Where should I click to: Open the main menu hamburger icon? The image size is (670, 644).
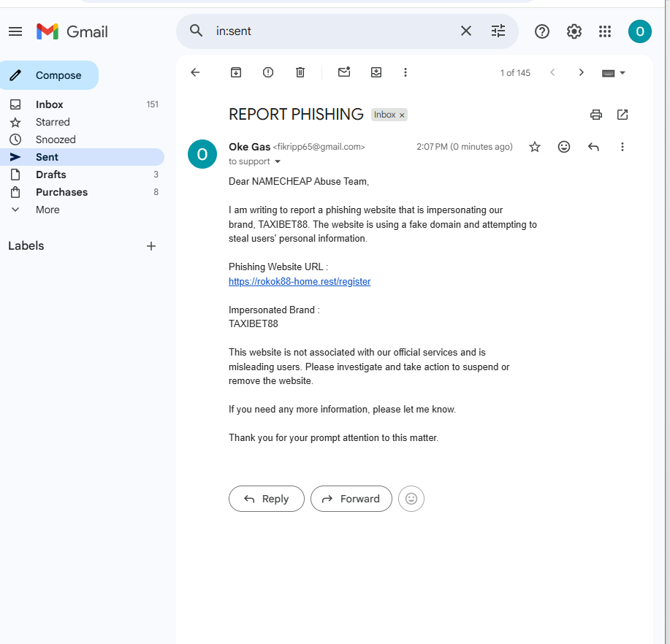coord(15,31)
